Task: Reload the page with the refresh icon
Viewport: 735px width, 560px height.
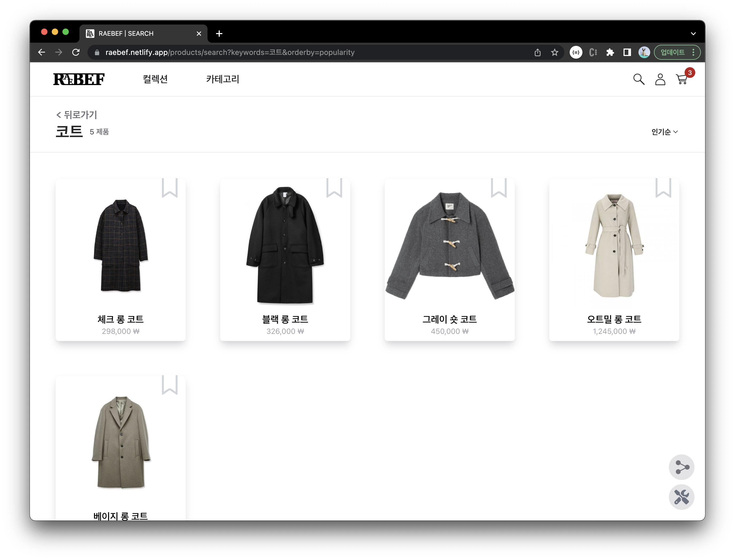Action: (x=76, y=52)
